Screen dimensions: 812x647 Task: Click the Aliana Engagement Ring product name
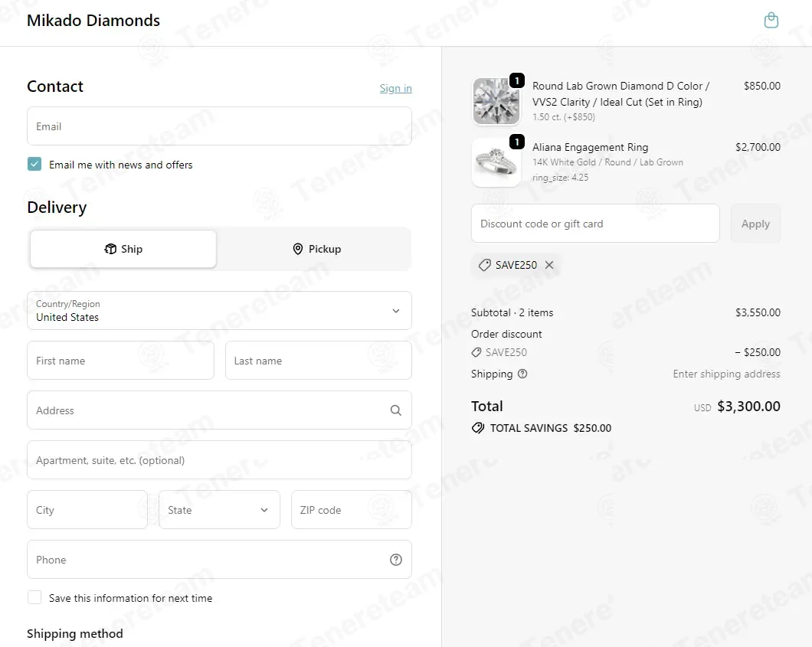(x=590, y=147)
